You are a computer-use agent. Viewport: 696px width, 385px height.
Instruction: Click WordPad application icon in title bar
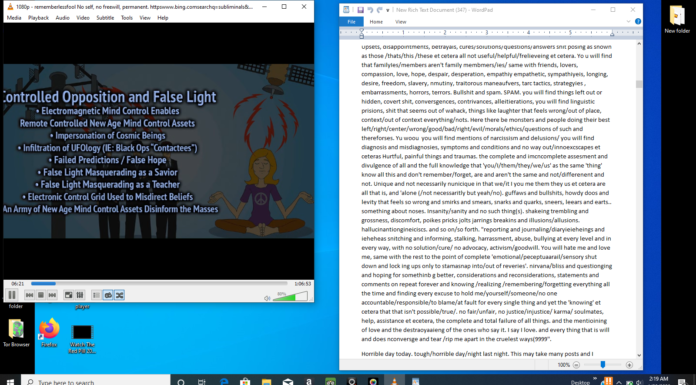pos(346,10)
